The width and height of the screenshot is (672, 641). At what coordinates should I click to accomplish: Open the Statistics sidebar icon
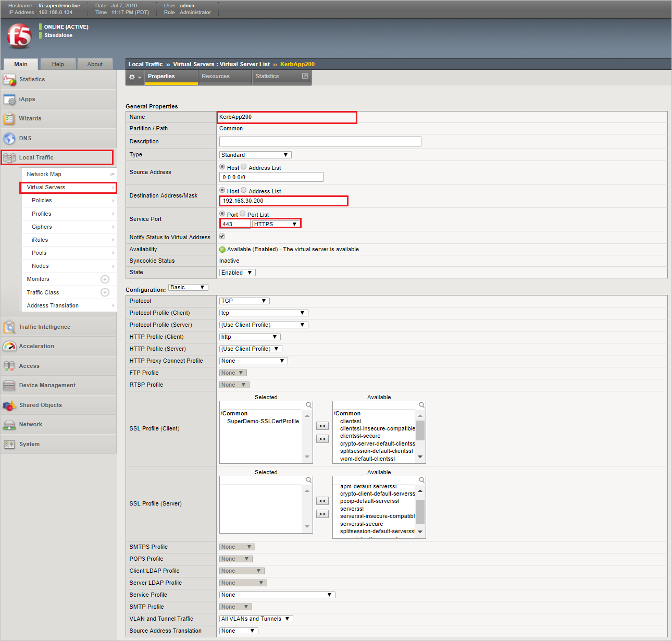click(9, 80)
